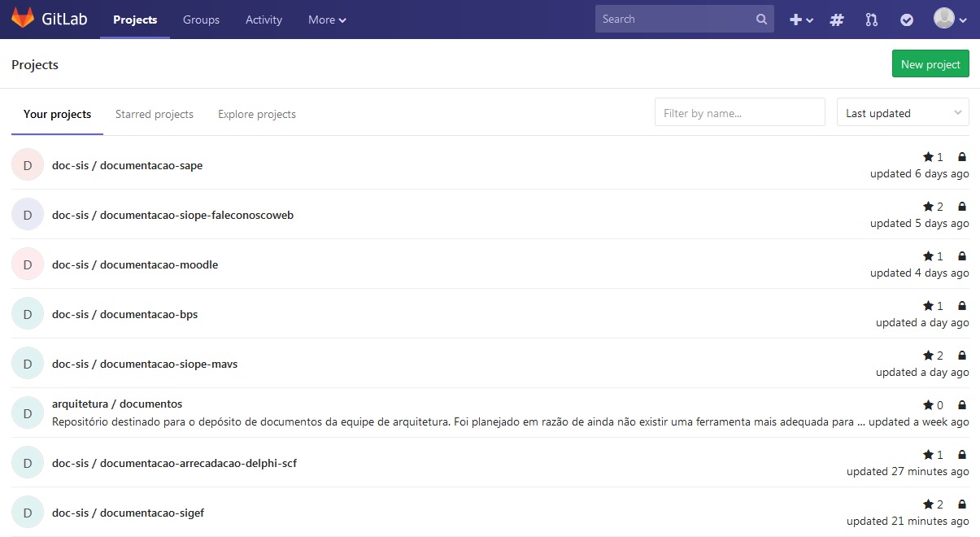Click the GitLab fox logo
The height and width of the screenshot is (537, 980).
23,19
